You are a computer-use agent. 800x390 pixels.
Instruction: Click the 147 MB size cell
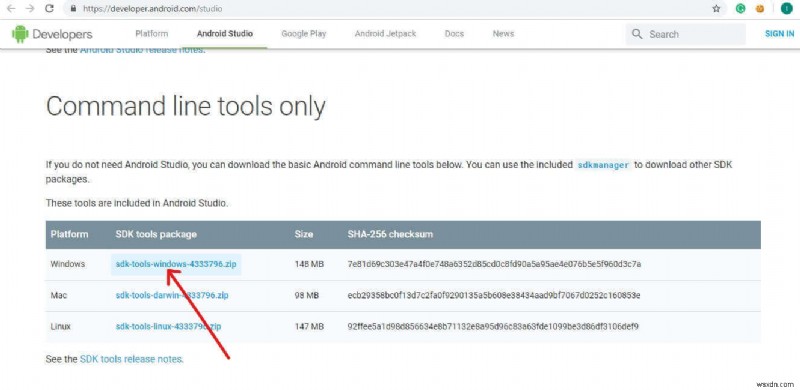pos(309,326)
